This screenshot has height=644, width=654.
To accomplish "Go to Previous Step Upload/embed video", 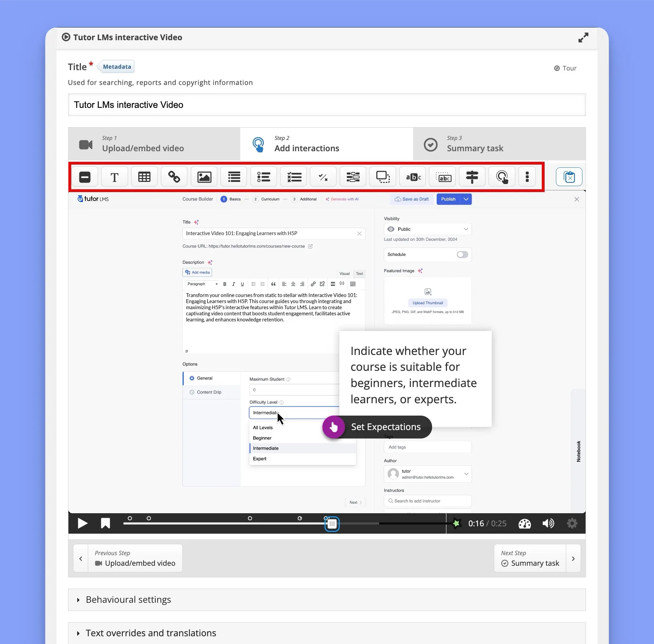I will click(135, 558).
